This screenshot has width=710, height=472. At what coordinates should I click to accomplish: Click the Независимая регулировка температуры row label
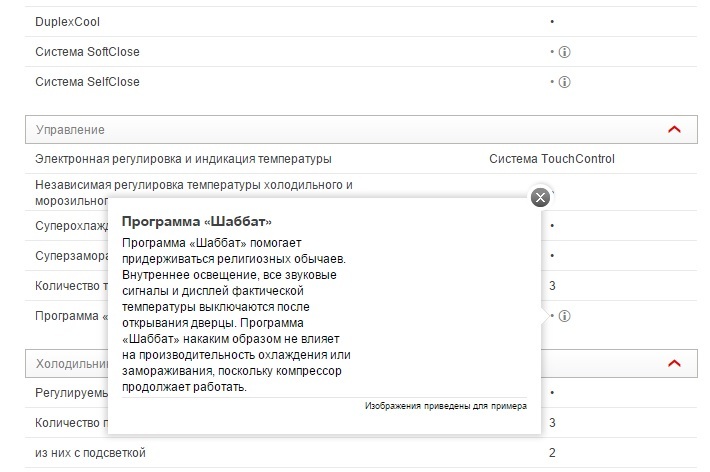point(194,185)
